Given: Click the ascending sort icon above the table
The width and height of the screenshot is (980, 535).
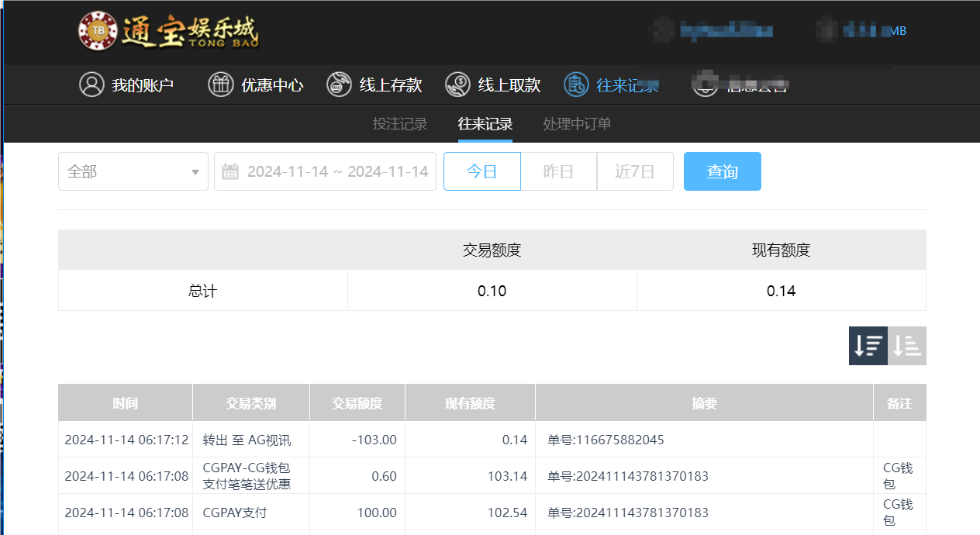Looking at the screenshot, I should coord(906,345).
